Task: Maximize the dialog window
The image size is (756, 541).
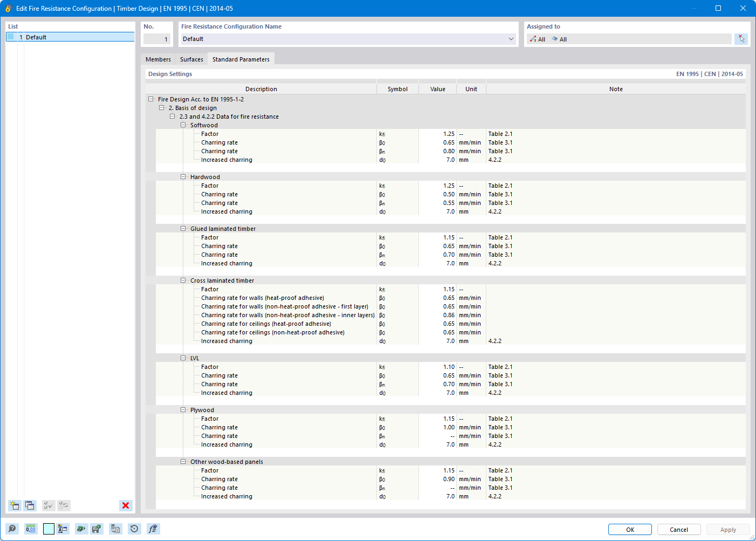Action: 718,8
